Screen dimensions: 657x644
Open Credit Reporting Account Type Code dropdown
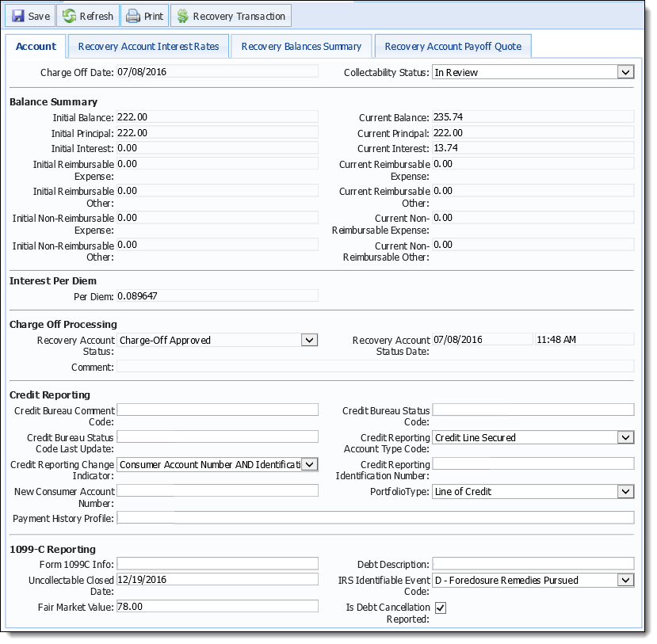click(625, 437)
